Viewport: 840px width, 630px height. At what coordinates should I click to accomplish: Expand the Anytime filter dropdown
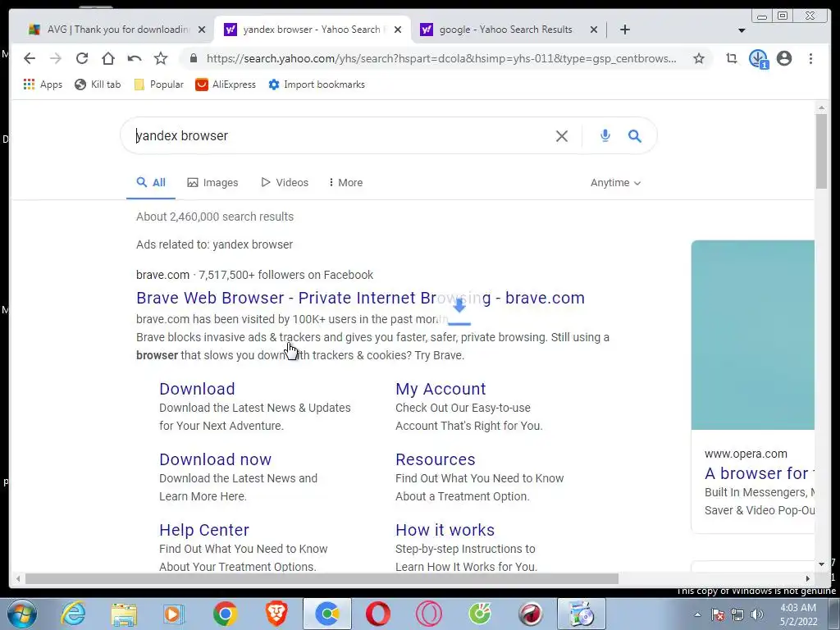(x=615, y=183)
